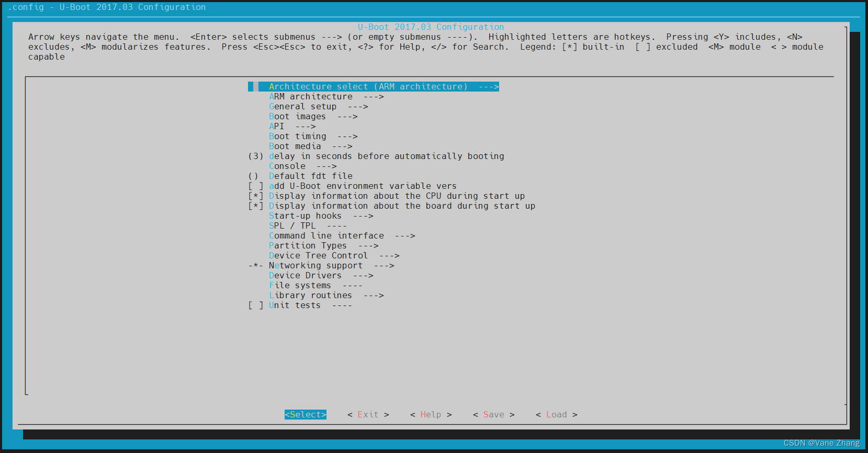Open the Networking support submenu
The height and width of the screenshot is (453, 868).
tap(321, 265)
